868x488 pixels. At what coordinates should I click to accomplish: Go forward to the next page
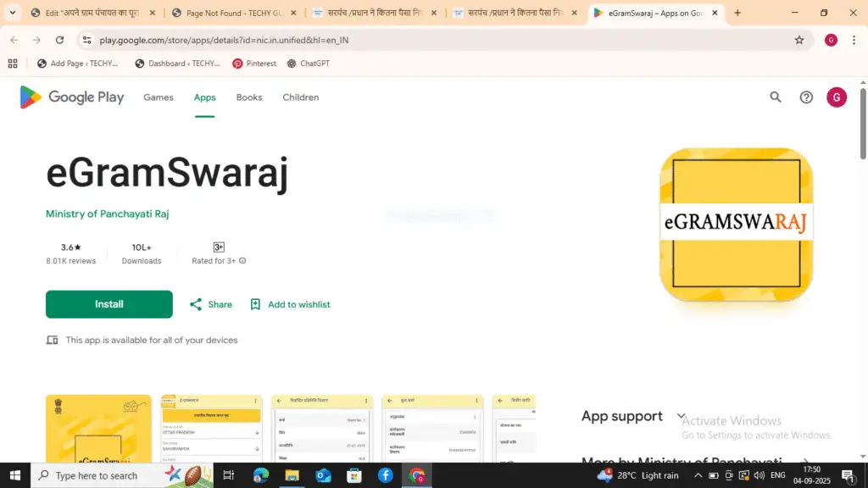click(x=36, y=40)
